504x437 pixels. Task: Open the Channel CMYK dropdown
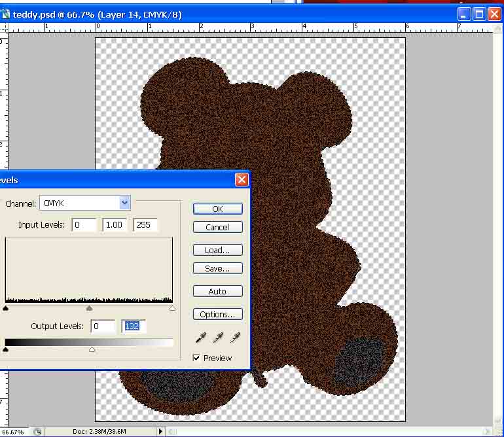click(124, 203)
